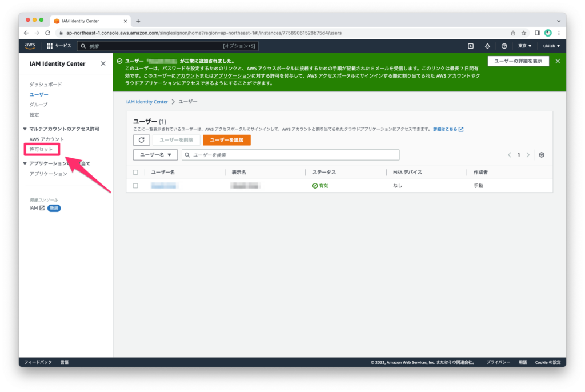Close the IAM Identity Center browser tab
The width and height of the screenshot is (585, 392).
pos(125,21)
